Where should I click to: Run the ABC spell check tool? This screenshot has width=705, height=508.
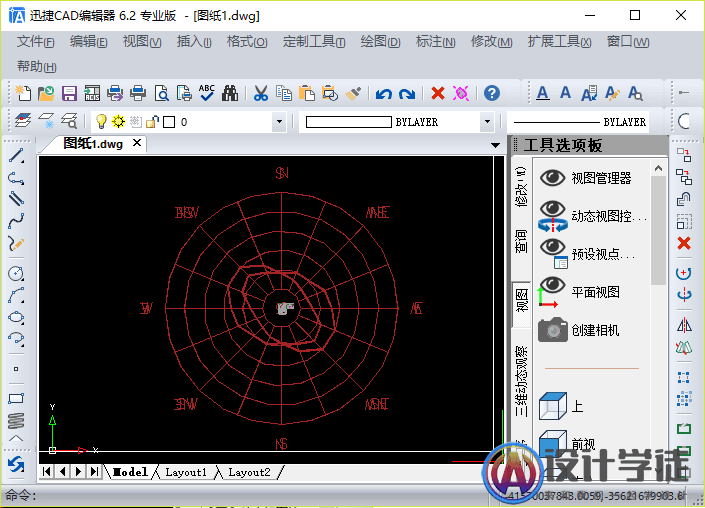coord(207,93)
